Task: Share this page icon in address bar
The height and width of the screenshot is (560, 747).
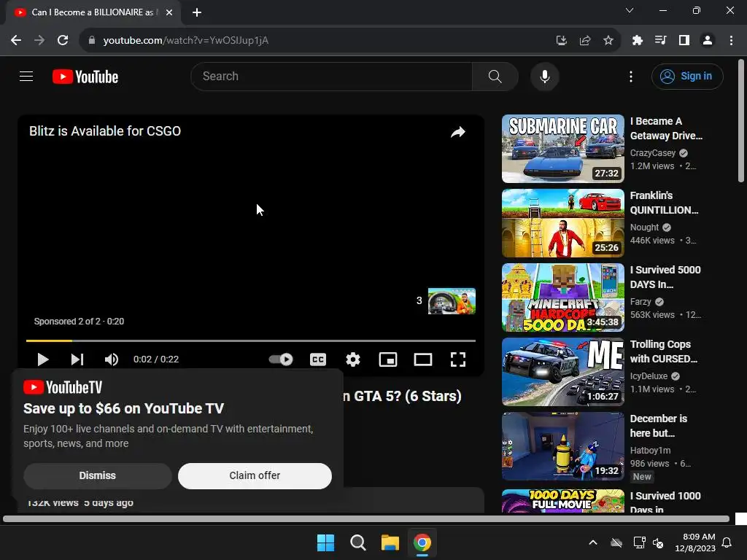Action: pyautogui.click(x=585, y=41)
